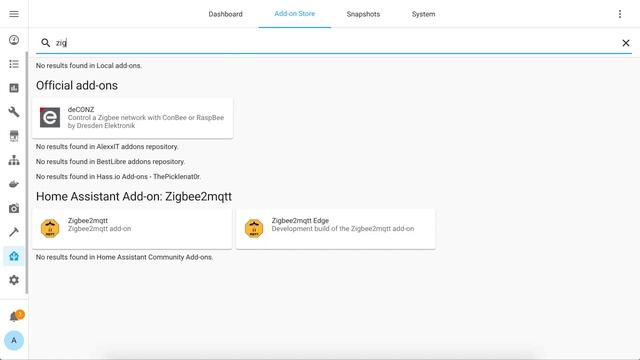This screenshot has height=360, width=640.
Task: Open the camera icon in sidebar
Action: click(x=14, y=208)
